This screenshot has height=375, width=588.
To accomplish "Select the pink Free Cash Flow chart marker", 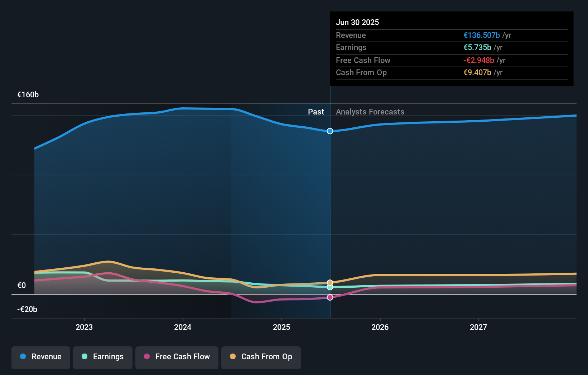I will (330, 297).
